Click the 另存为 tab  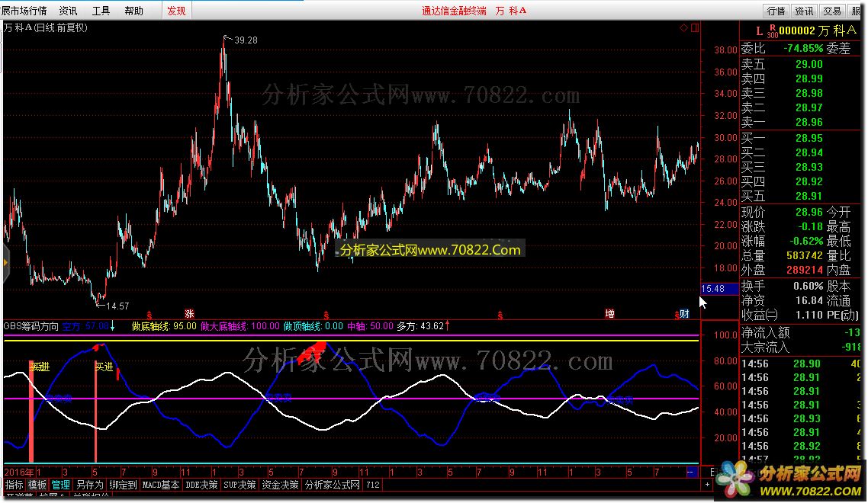click(x=90, y=485)
